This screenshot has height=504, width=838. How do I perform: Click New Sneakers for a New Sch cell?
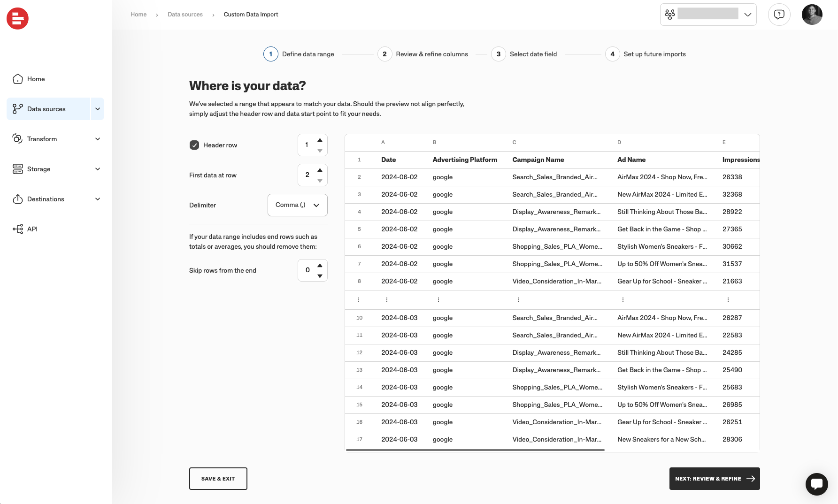661,439
